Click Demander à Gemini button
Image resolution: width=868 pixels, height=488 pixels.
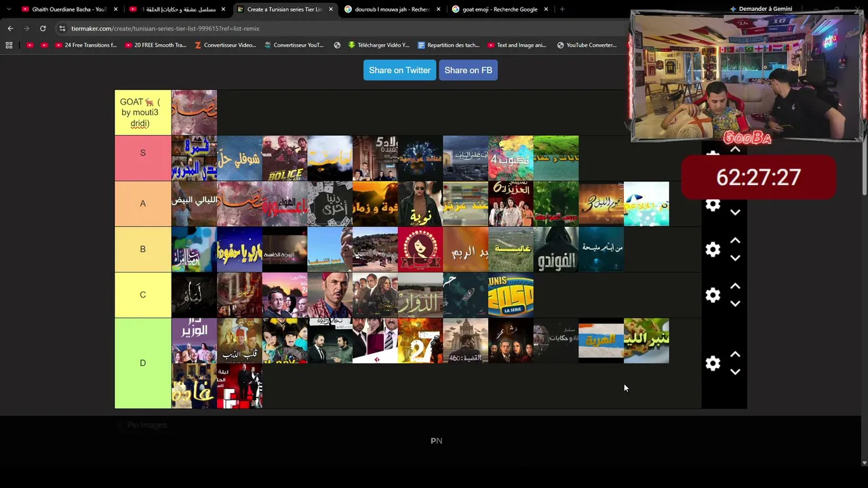click(x=761, y=9)
